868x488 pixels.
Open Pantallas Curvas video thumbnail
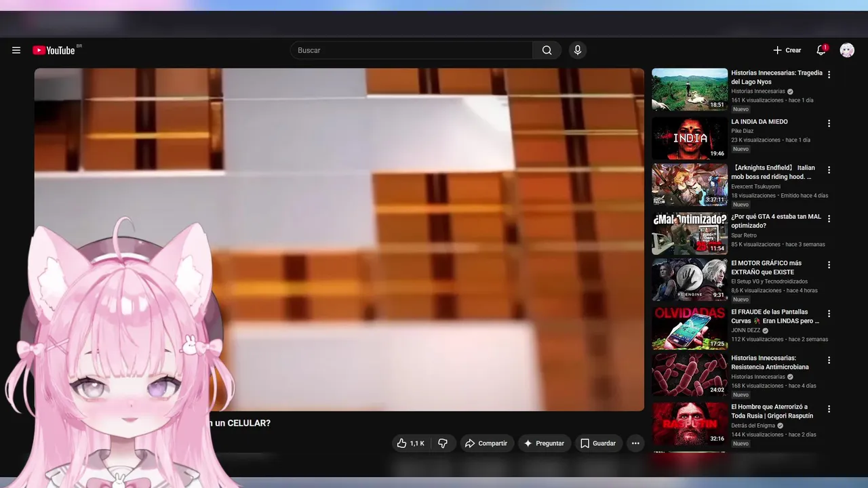click(x=690, y=328)
